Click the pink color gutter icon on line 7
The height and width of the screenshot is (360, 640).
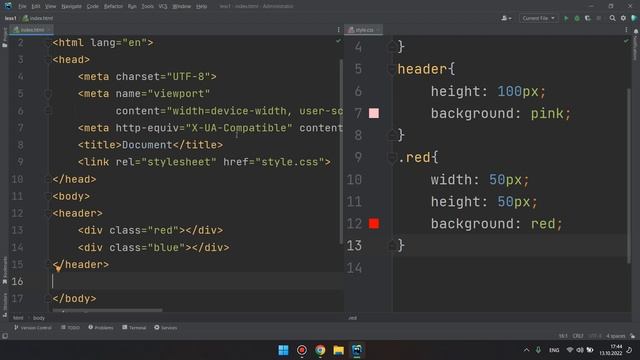pos(373,113)
